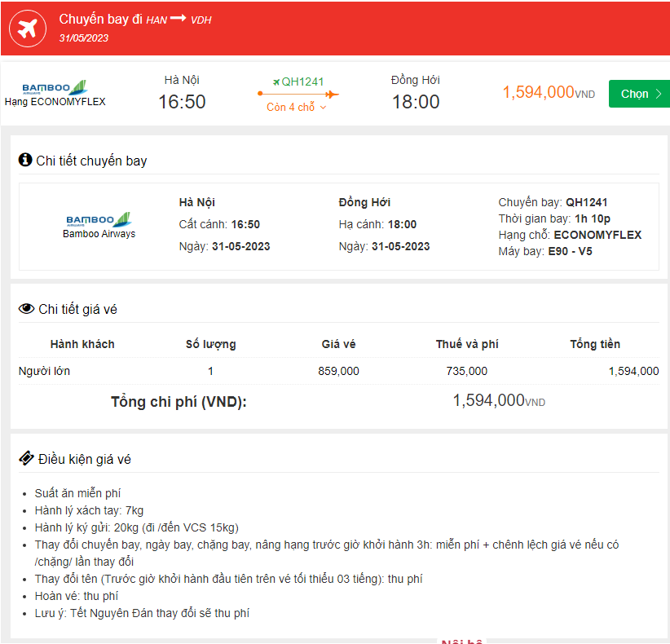Collapse the Điều kiện giá vé section heading
The image size is (670, 644).
click(x=84, y=460)
